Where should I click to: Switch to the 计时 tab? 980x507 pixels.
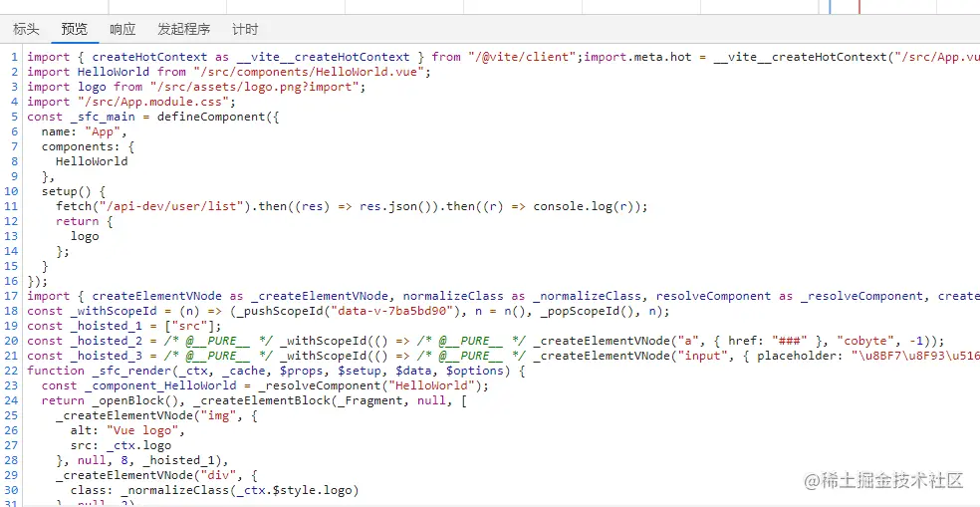245,29
